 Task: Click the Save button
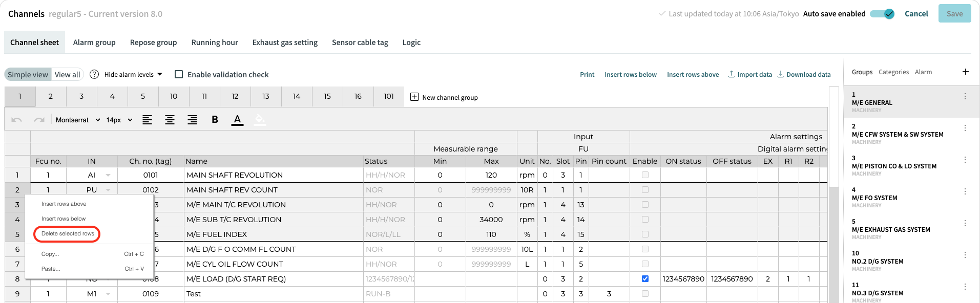click(954, 14)
